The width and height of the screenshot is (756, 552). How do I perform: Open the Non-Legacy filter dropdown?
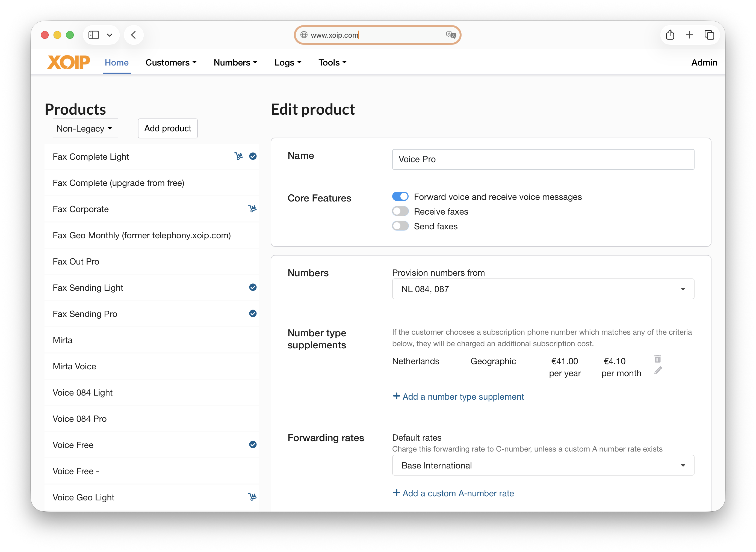pyautogui.click(x=85, y=128)
